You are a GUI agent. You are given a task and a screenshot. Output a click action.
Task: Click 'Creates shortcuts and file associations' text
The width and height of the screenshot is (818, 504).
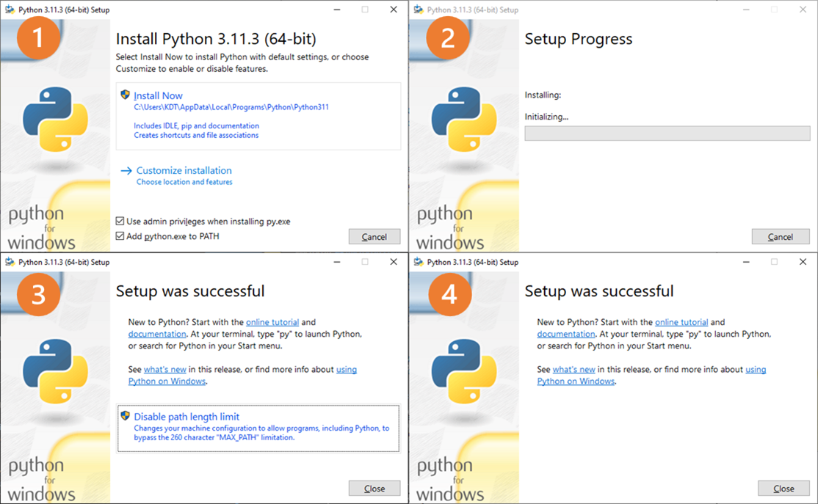coord(196,135)
